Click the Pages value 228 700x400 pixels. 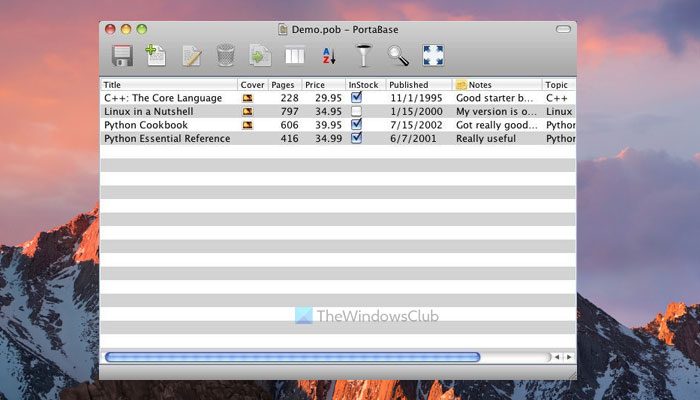tap(290, 98)
